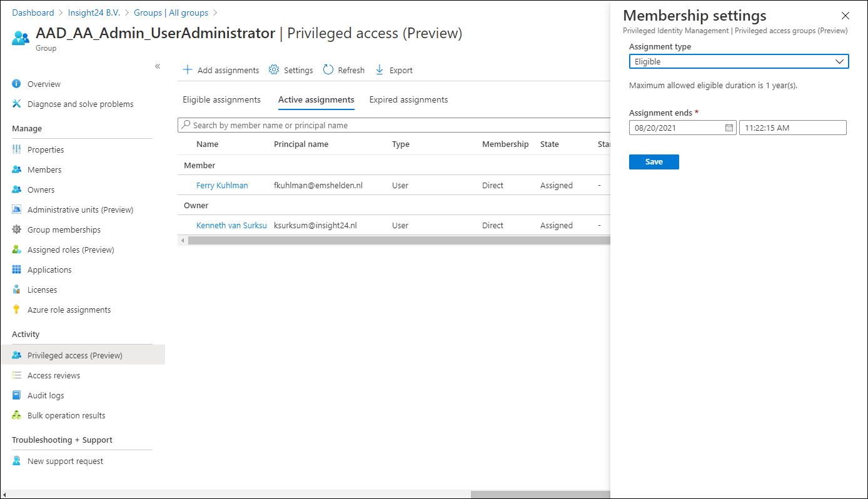Click the Licenses icon
Screen dimensions: 868x499
click(x=17, y=290)
